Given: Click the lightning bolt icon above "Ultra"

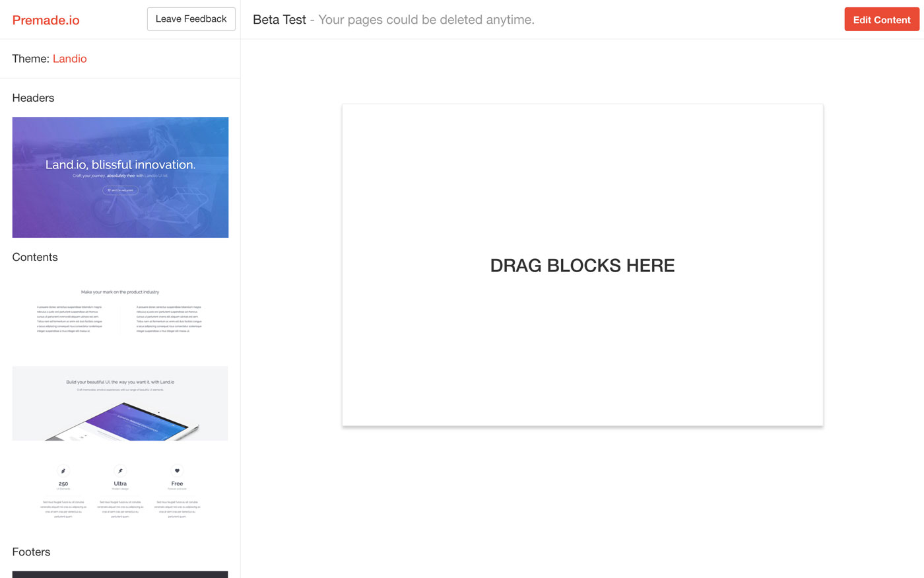Looking at the screenshot, I should (120, 469).
